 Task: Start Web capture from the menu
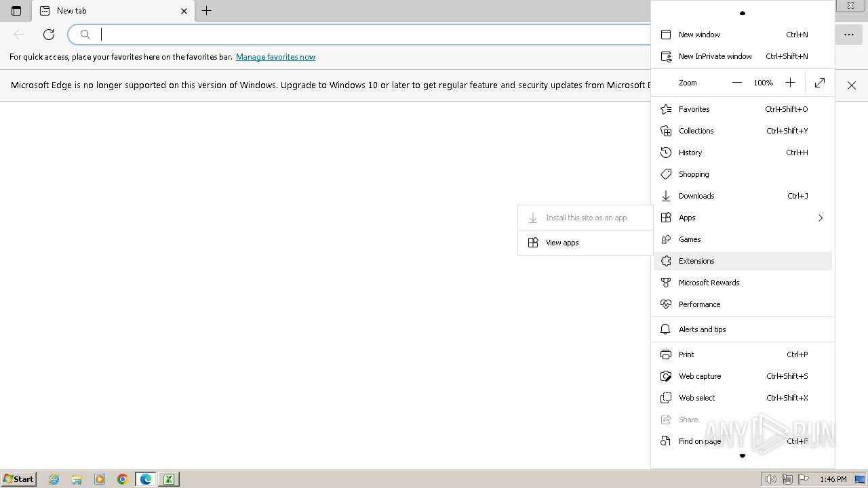(743, 376)
